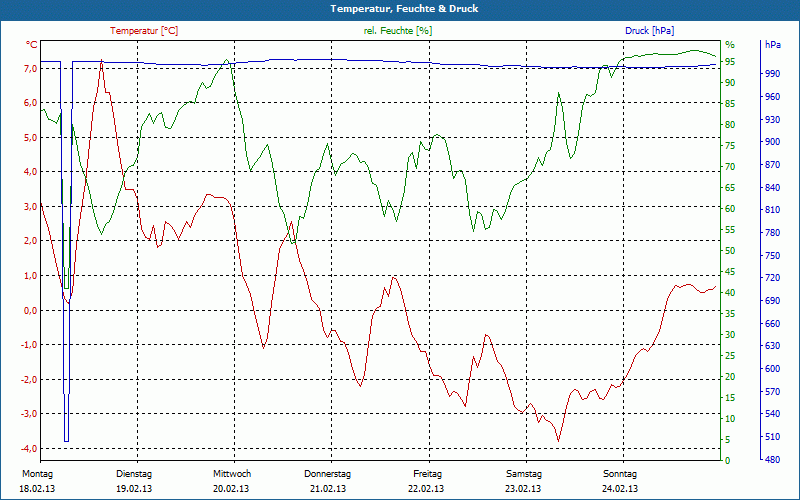
Task: Click the '7,0' temperature axis value
Action: pyautogui.click(x=31, y=68)
